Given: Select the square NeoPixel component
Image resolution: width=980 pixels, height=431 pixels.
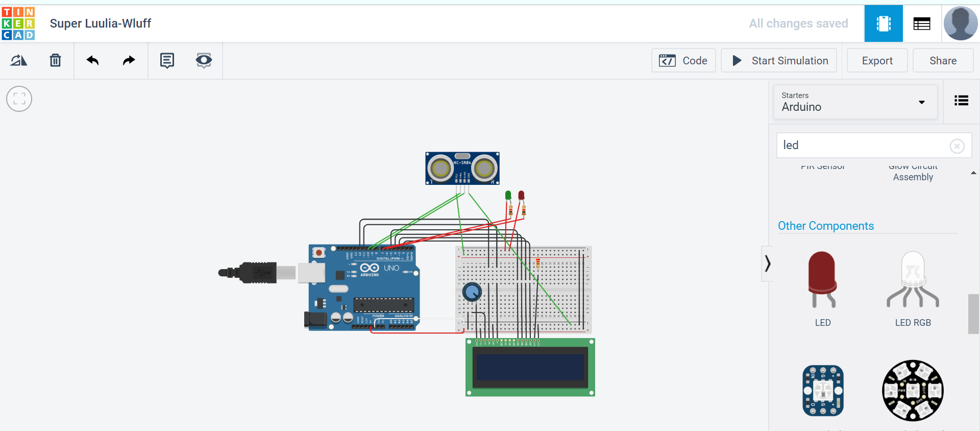Looking at the screenshot, I should 823,391.
